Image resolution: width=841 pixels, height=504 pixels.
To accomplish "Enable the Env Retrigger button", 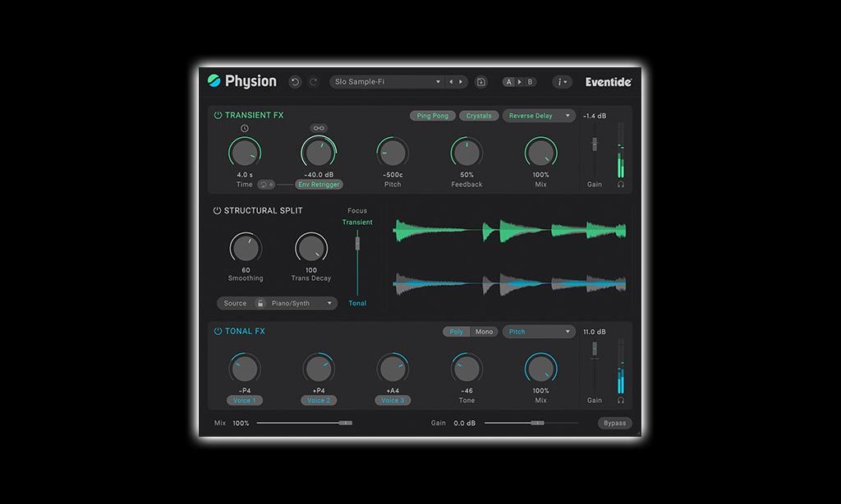I will tap(319, 185).
